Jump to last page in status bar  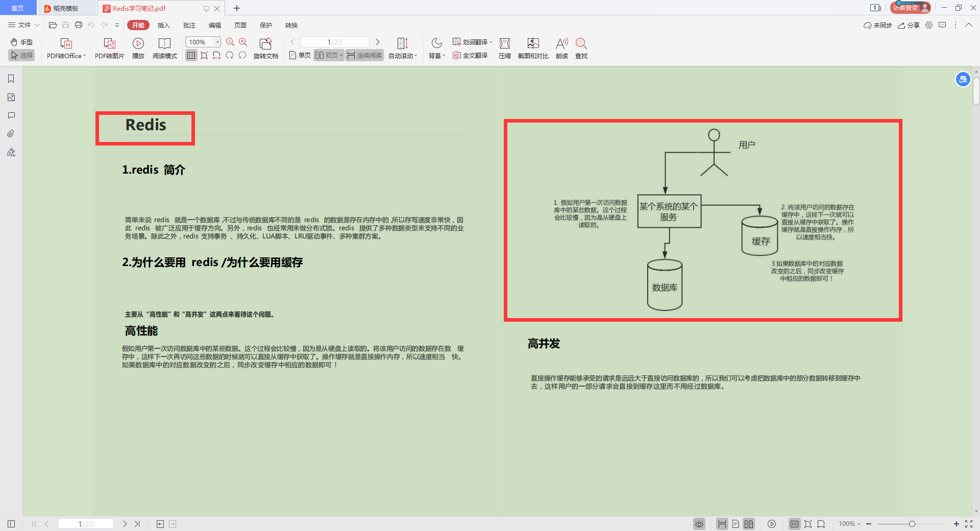pos(137,524)
